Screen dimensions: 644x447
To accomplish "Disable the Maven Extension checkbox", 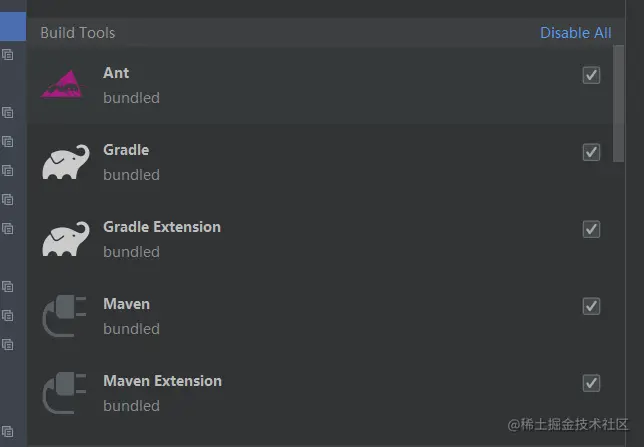I will tap(591, 383).
